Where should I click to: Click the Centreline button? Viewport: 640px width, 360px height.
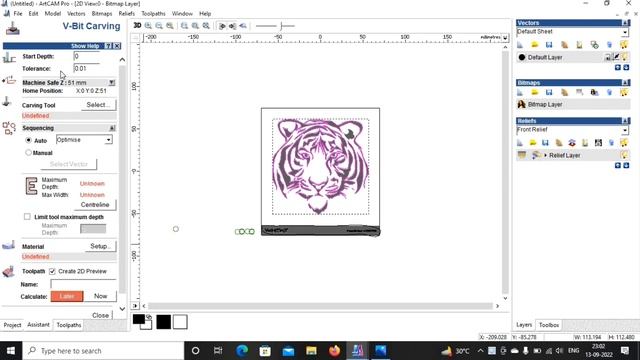tap(95, 204)
